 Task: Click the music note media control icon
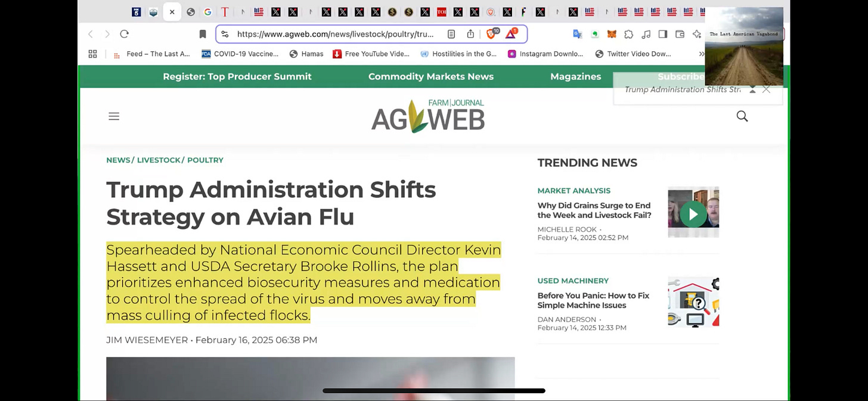tap(646, 34)
